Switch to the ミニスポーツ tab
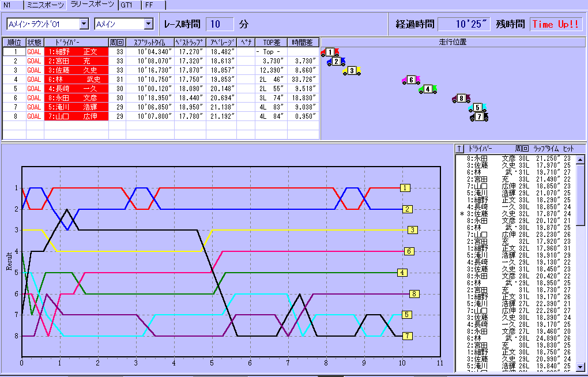The height and width of the screenshot is (377, 588). (x=45, y=5)
